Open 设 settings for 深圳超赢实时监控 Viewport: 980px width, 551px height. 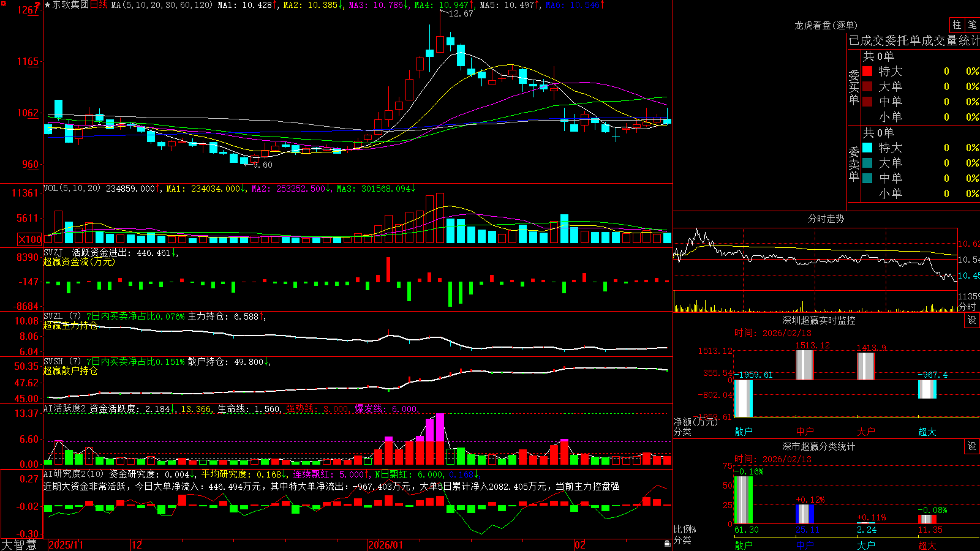tap(972, 320)
